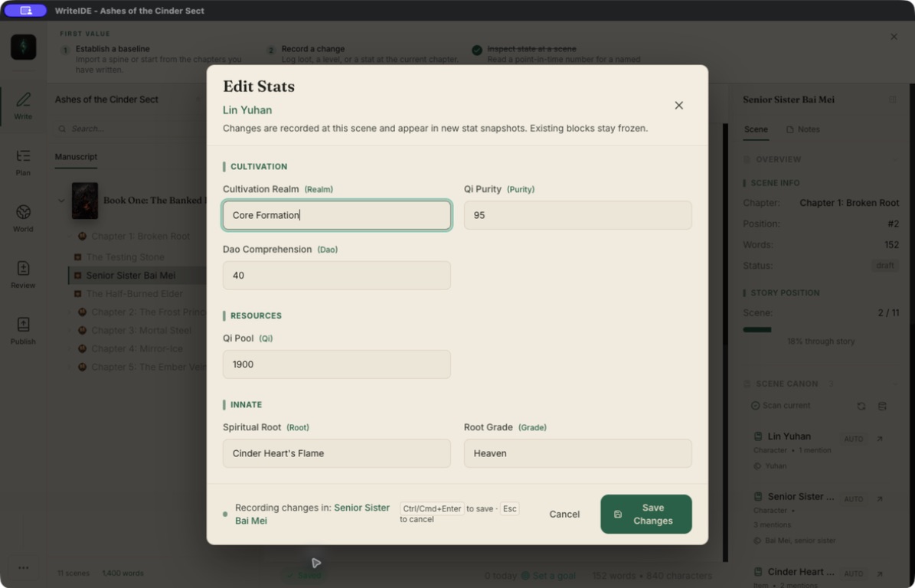Click the refresh icon in Scene Canon
This screenshot has width=915, height=588.
[861, 406]
